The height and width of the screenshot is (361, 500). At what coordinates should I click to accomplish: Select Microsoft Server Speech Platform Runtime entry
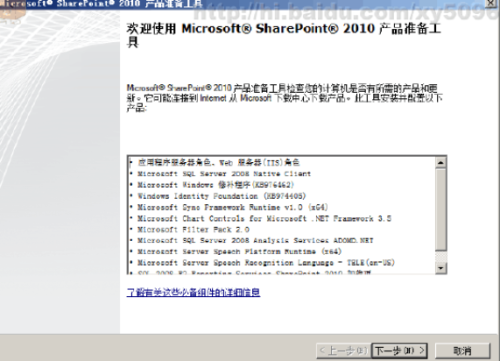(240, 251)
